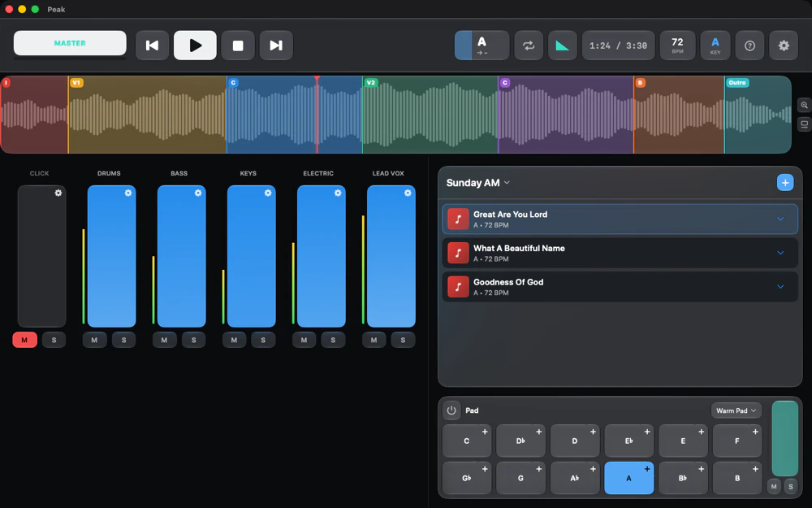Open the section A transition selector
Image resolution: width=812 pixels, height=508 pixels.
482,46
